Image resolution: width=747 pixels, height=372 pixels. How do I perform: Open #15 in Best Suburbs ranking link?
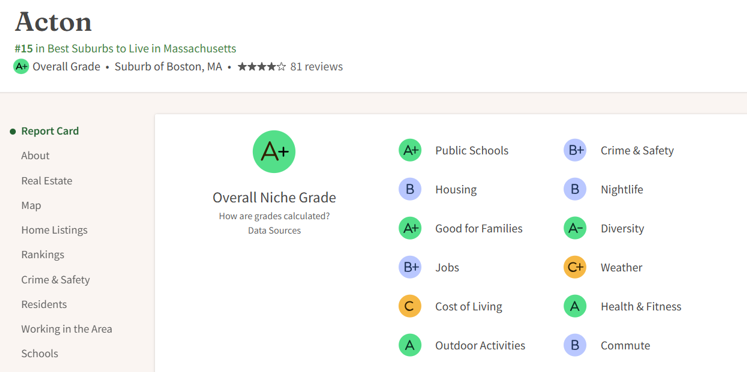[125, 49]
